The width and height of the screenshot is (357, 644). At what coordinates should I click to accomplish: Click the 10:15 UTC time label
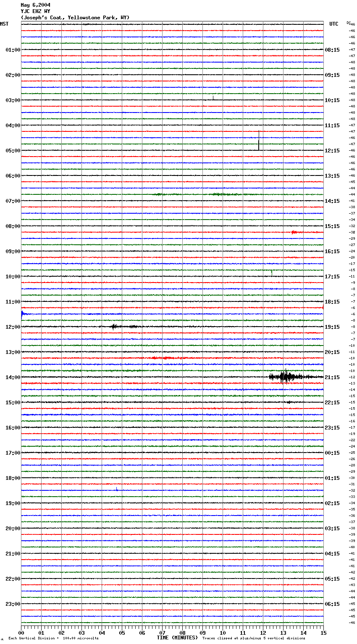[x=332, y=100]
